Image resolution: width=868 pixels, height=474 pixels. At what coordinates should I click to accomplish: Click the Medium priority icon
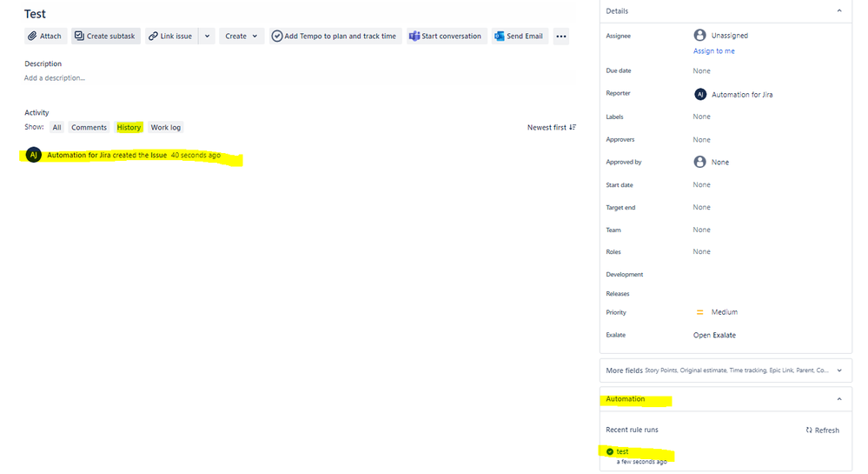pyautogui.click(x=699, y=312)
